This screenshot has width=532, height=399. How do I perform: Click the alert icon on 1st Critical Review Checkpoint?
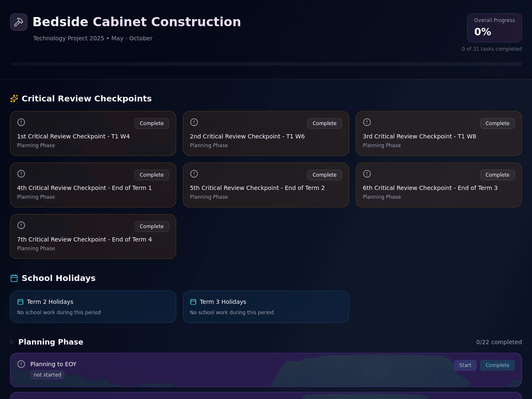click(21, 122)
